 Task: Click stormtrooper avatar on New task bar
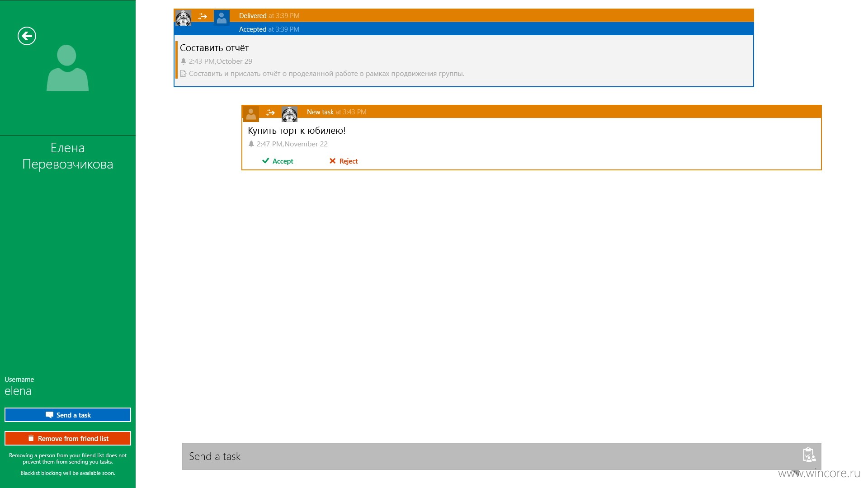tap(289, 114)
